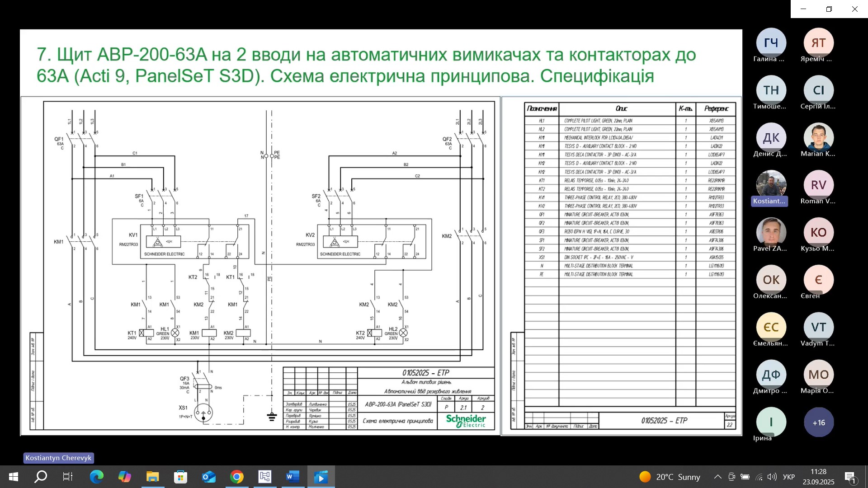Open File Explorer from taskbar

tap(152, 477)
